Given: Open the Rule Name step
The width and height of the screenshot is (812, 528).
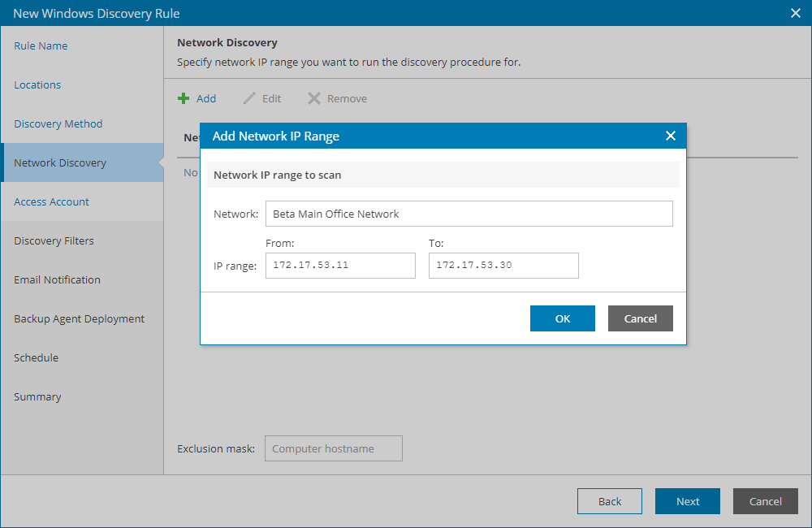Looking at the screenshot, I should [x=41, y=46].
